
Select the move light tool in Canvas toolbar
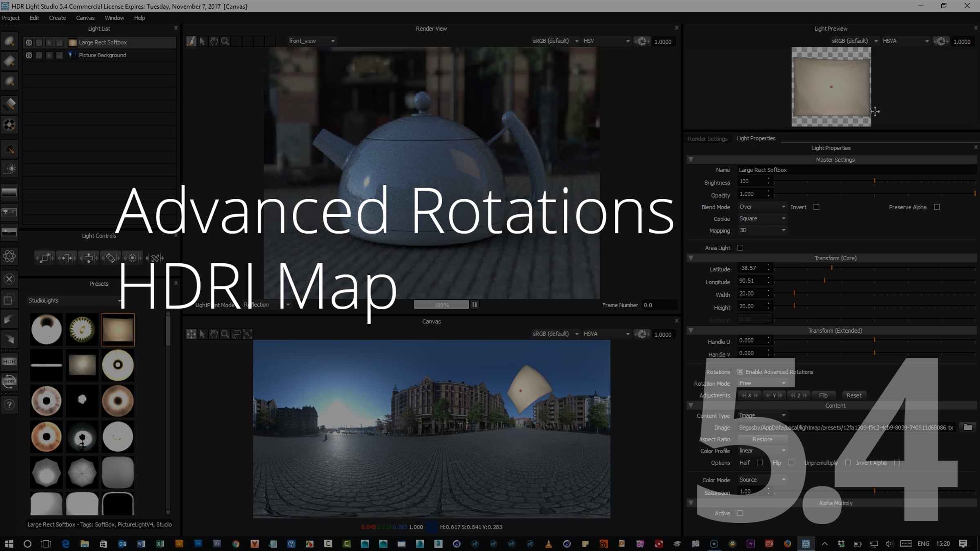pos(191,334)
